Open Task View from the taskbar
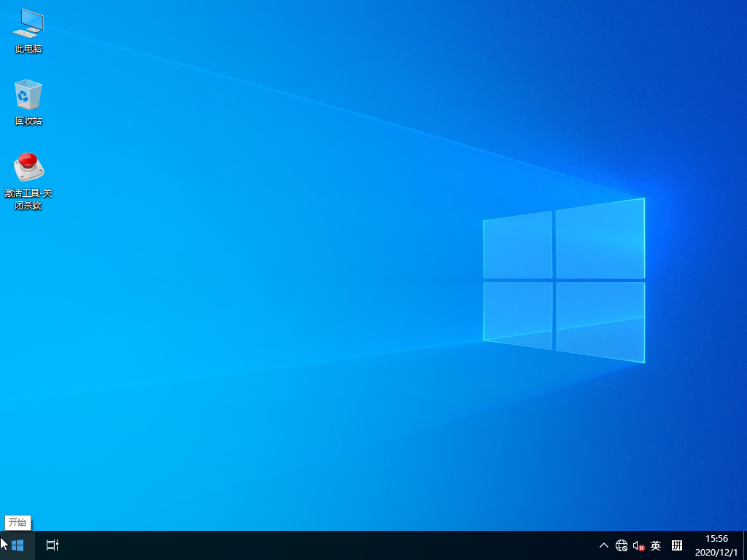This screenshot has width=747, height=560. 52,545
